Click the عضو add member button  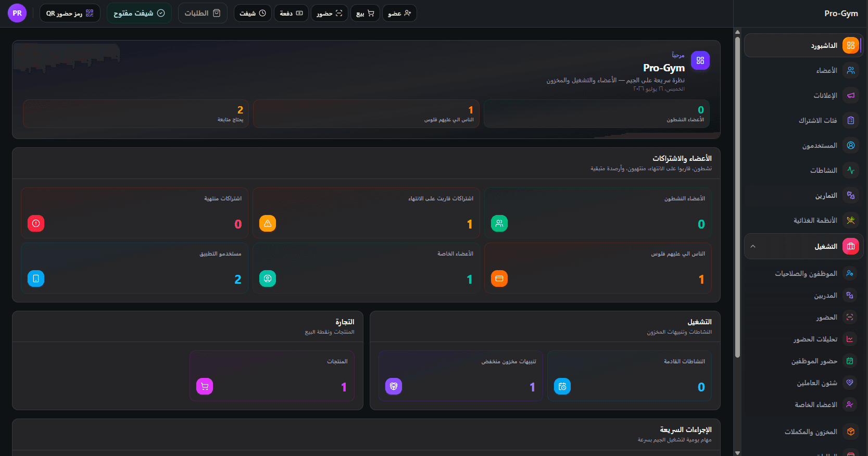click(399, 13)
